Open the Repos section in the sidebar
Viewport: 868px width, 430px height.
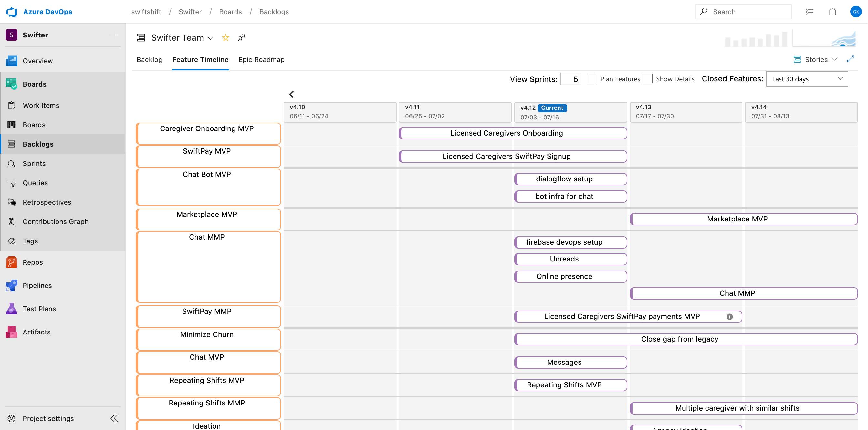pyautogui.click(x=33, y=262)
